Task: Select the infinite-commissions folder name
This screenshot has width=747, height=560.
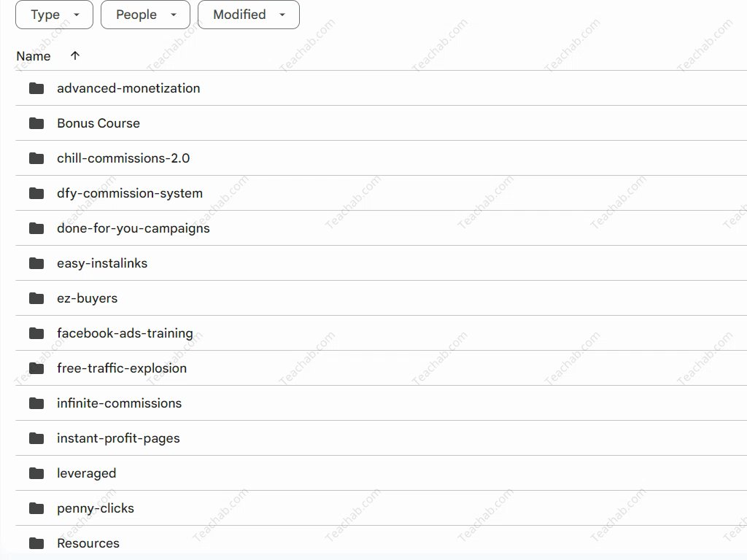Action: [119, 403]
